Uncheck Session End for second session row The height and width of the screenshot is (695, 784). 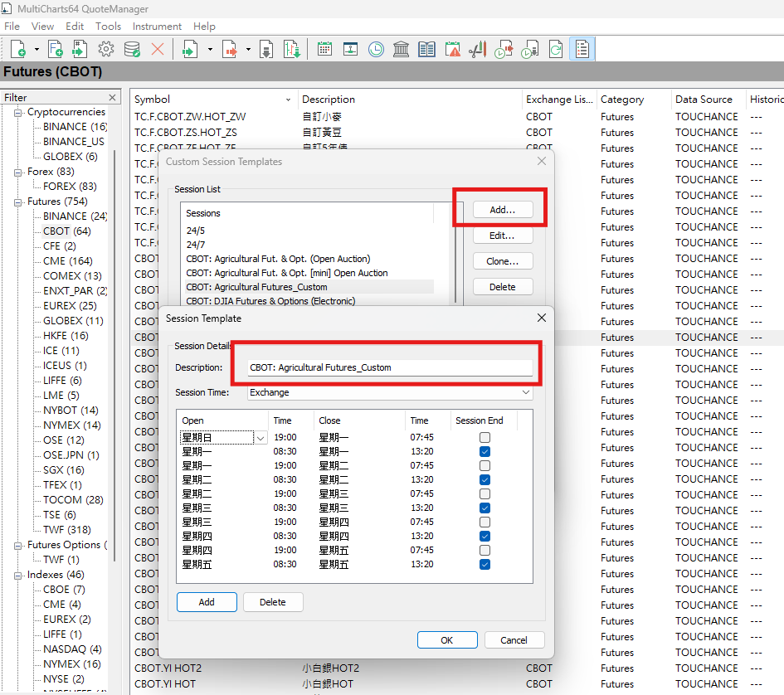tap(485, 451)
